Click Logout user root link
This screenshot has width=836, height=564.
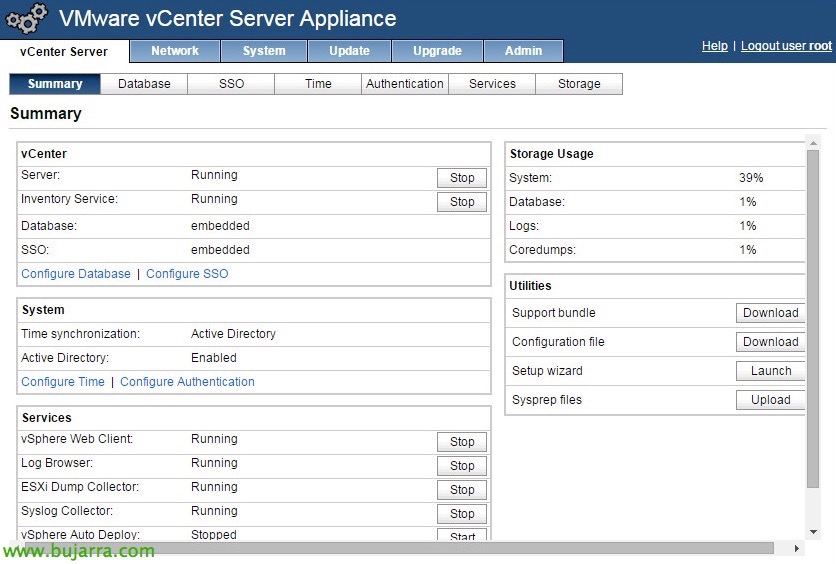coord(786,46)
